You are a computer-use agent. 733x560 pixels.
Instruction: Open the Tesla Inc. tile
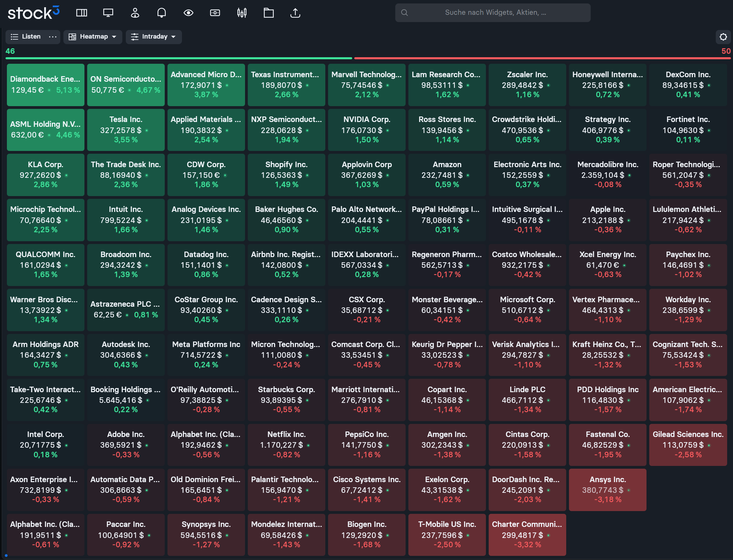pyautogui.click(x=126, y=130)
